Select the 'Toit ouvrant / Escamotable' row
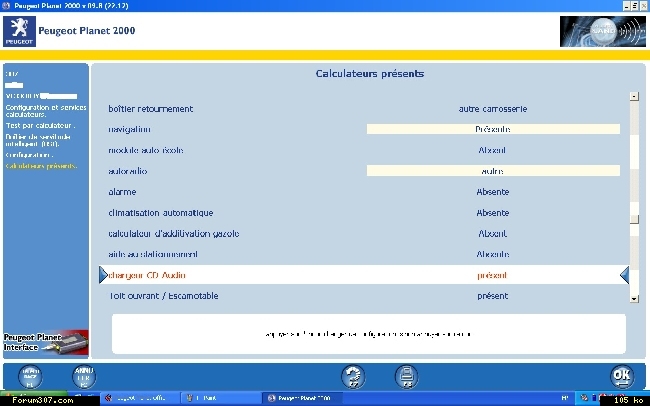The height and width of the screenshot is (406, 650). 163,296
